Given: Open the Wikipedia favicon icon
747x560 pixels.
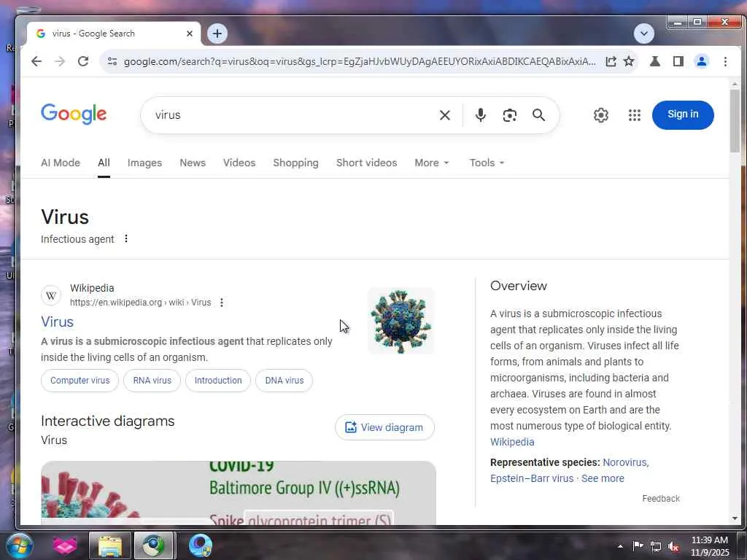Looking at the screenshot, I should click(51, 295).
